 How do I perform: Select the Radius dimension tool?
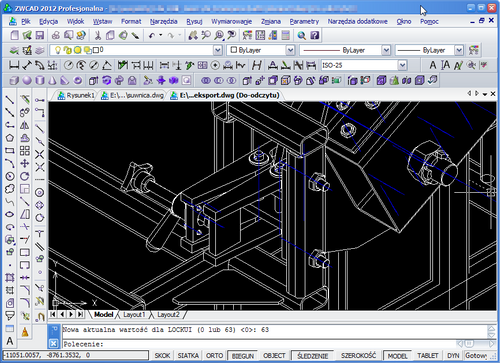[x=68, y=65]
